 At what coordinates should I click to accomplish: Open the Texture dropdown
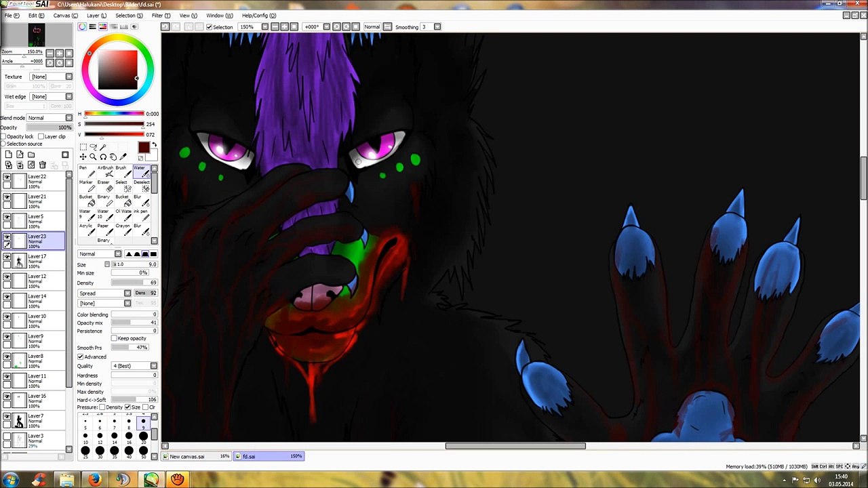coord(51,77)
